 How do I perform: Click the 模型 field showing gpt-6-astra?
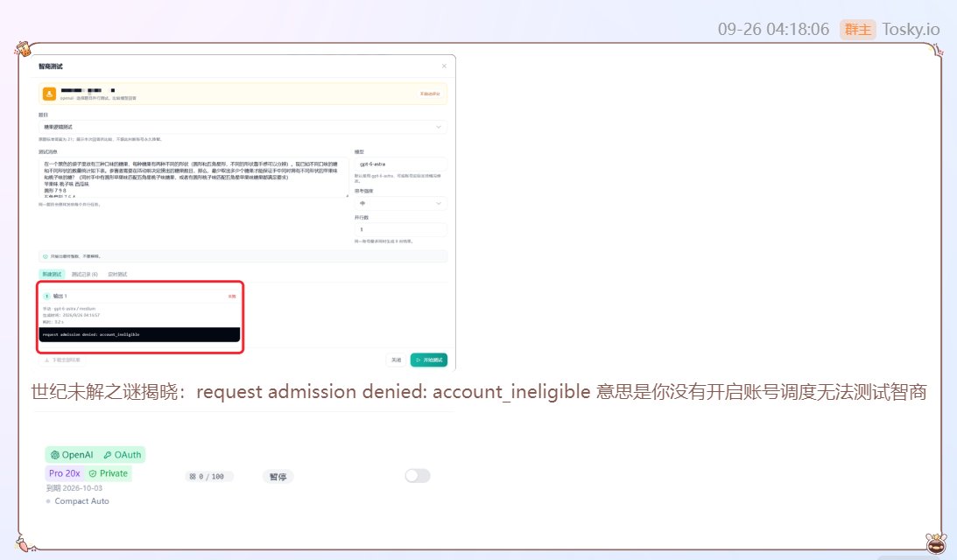click(x=400, y=164)
